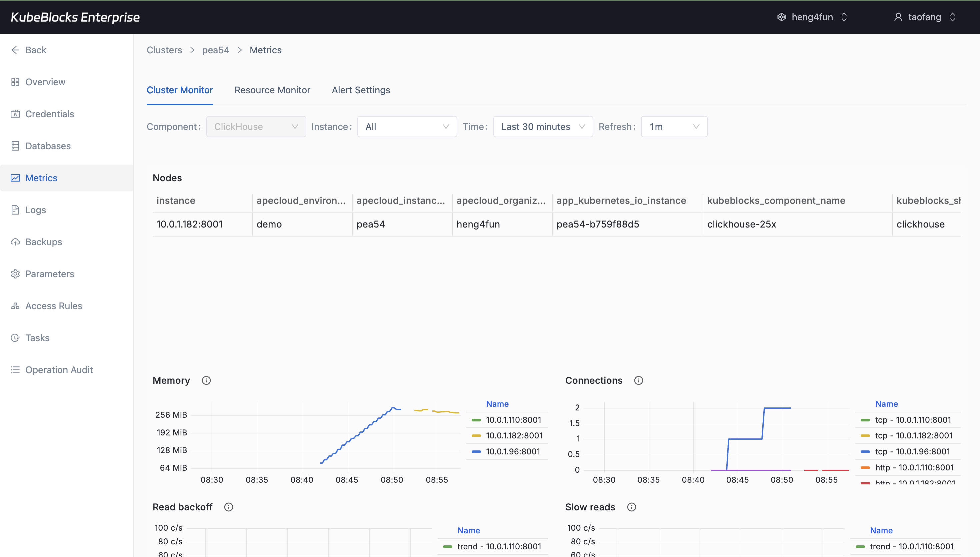Select the Credentials sidebar icon
The image size is (980, 557).
tap(49, 114)
